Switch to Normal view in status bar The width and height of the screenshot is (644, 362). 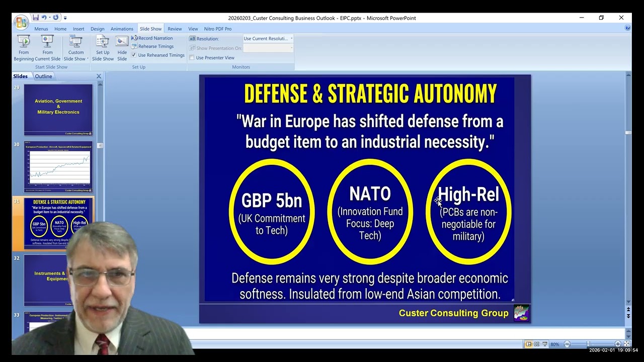(529, 344)
